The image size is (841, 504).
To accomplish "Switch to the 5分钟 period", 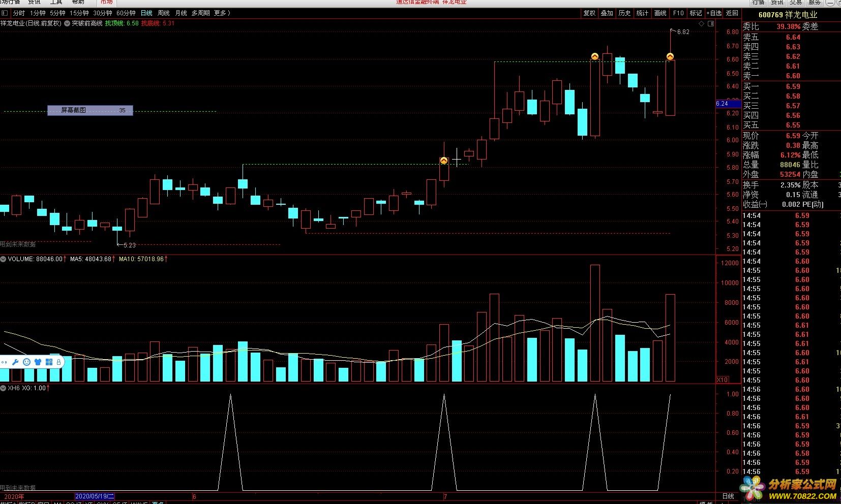I will click(x=57, y=13).
